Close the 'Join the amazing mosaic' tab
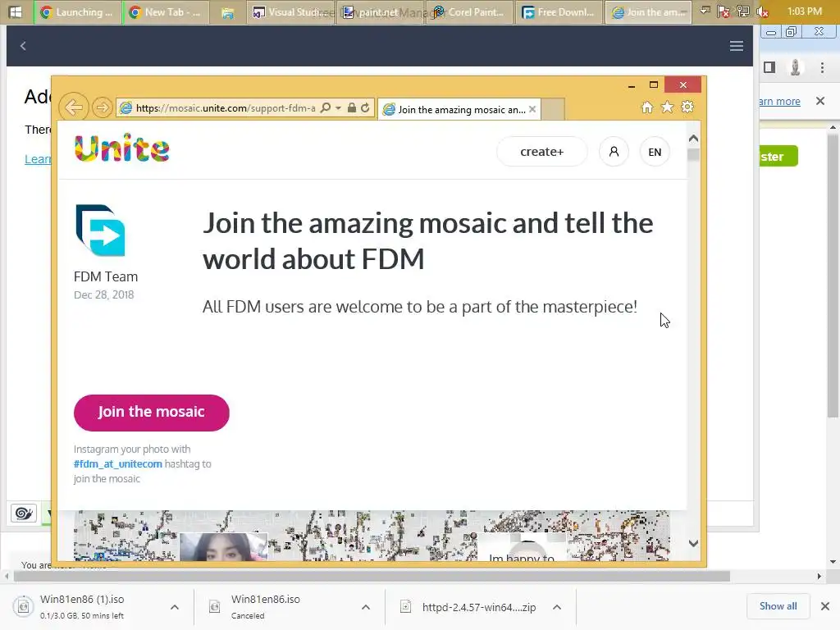Viewport: 840px width, 630px height. pos(532,109)
